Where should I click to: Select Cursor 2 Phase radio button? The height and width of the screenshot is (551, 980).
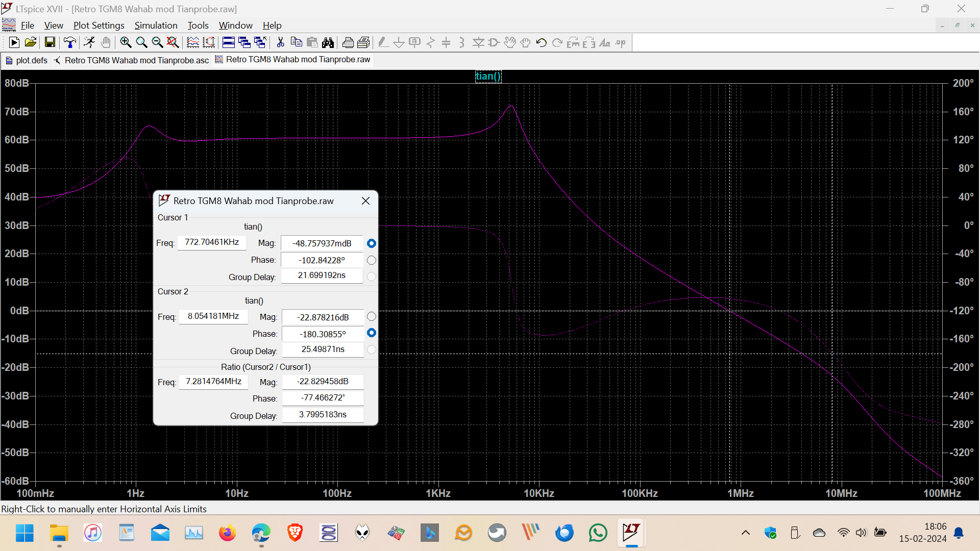click(372, 333)
